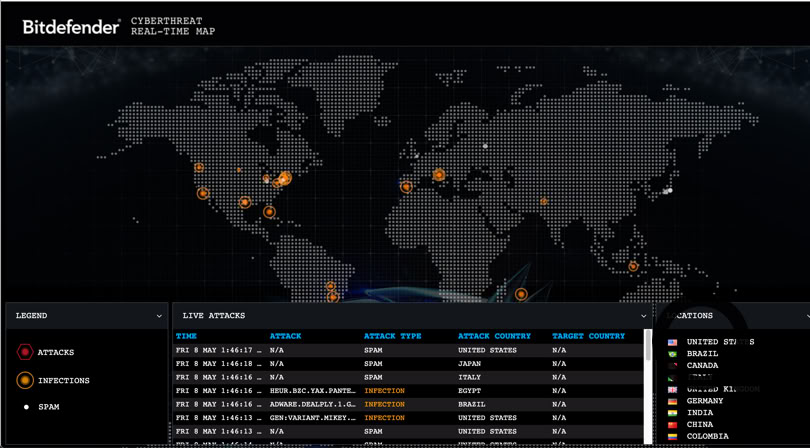
Task: Select Brazil flag in Locations list
Action: [673, 354]
